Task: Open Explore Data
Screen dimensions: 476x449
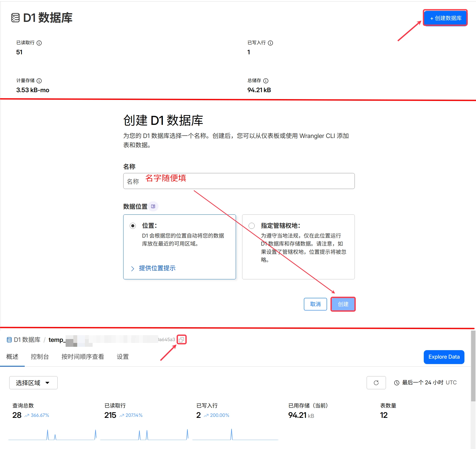Action: coord(444,357)
